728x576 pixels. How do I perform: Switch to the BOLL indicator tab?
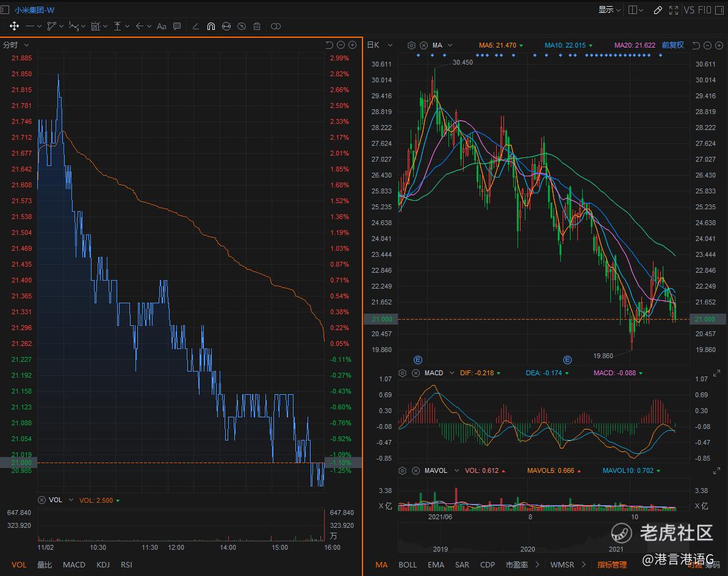coord(408,564)
